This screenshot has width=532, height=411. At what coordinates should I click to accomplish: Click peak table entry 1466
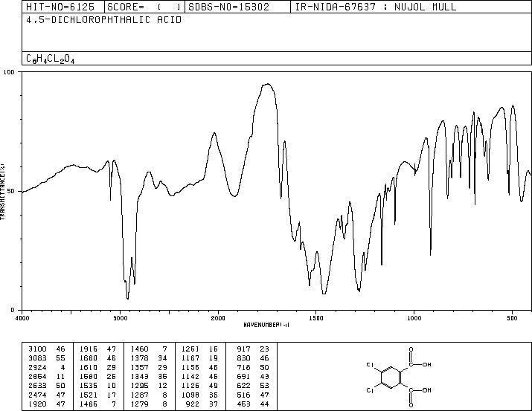coord(97,404)
